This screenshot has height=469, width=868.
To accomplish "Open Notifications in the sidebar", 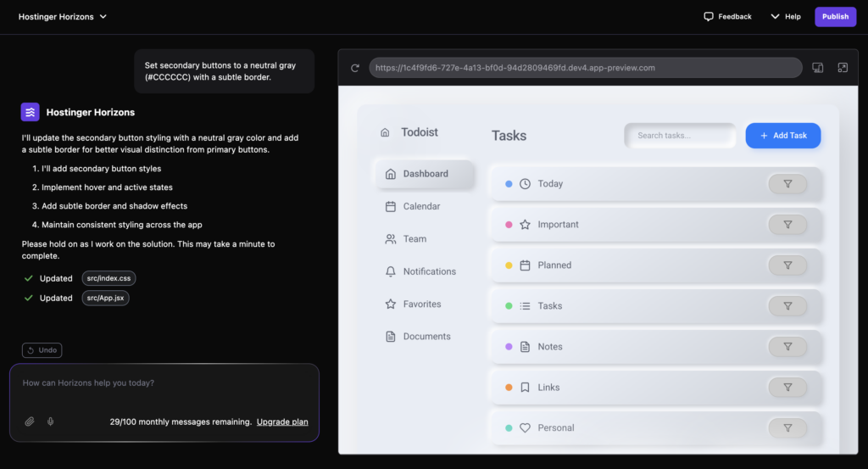I will [429, 271].
